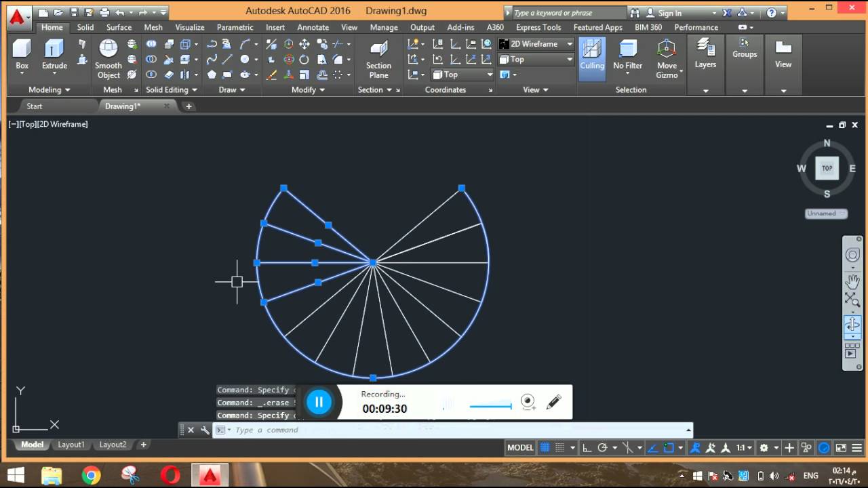Choose the Move tool in Modify panel
This screenshot has width=868, height=488.
point(304,44)
